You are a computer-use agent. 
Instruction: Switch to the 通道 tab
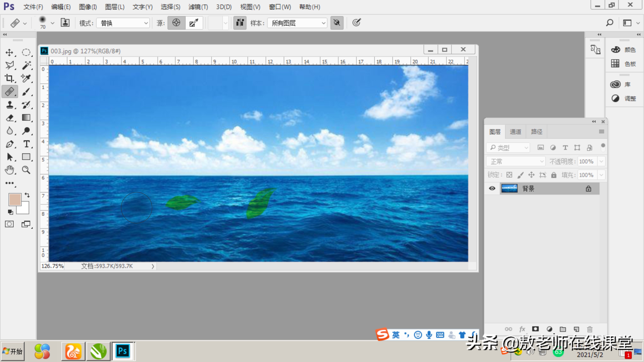coord(515,132)
